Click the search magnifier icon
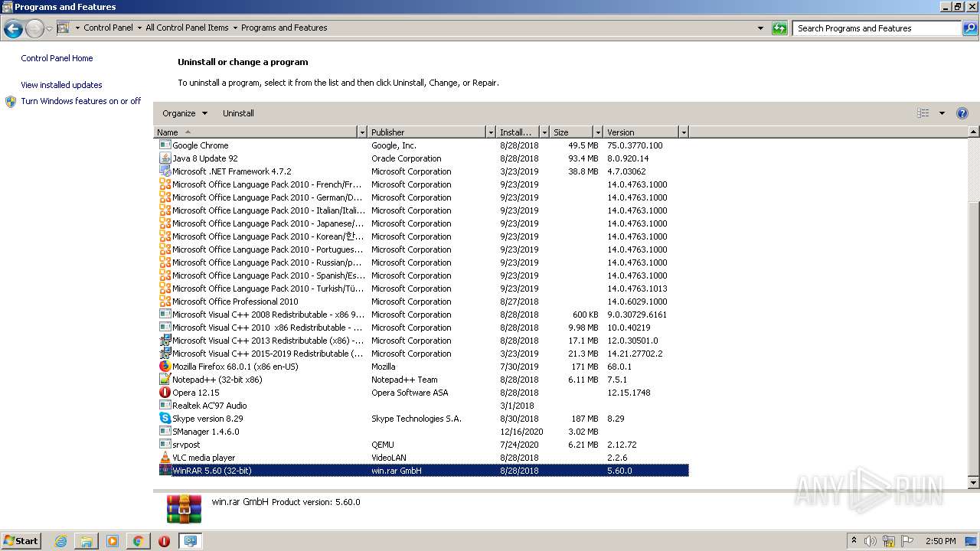Viewport: 980px width, 551px height. point(970,28)
